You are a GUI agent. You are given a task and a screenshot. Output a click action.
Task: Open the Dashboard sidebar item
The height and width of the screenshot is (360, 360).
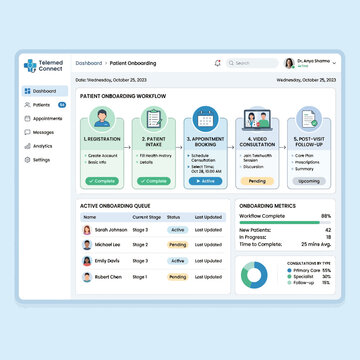tap(45, 91)
